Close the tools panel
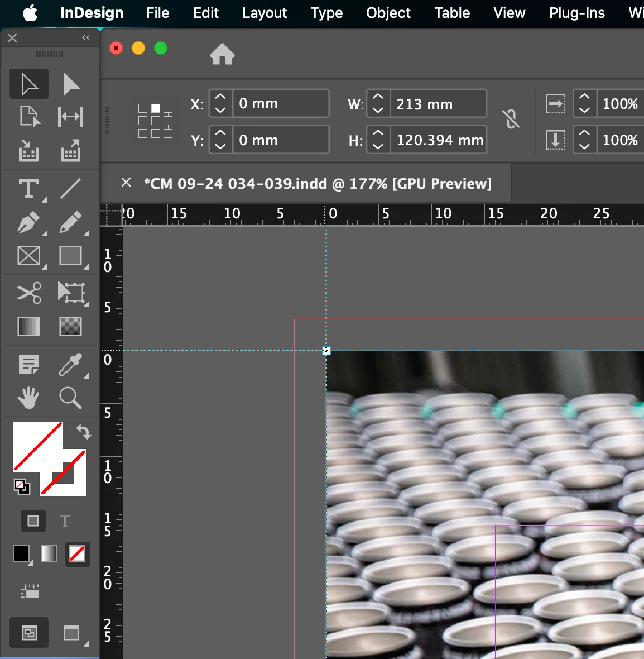The width and height of the screenshot is (644, 659). click(12, 38)
